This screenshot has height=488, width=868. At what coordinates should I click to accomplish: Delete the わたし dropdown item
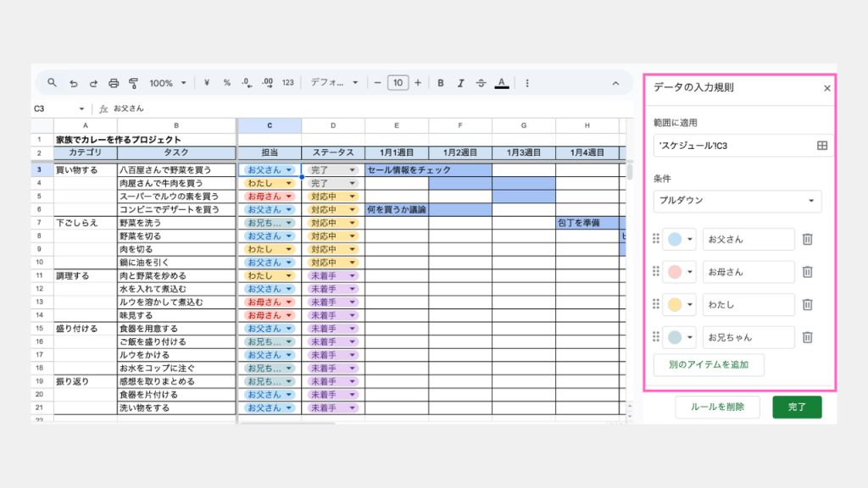click(808, 305)
